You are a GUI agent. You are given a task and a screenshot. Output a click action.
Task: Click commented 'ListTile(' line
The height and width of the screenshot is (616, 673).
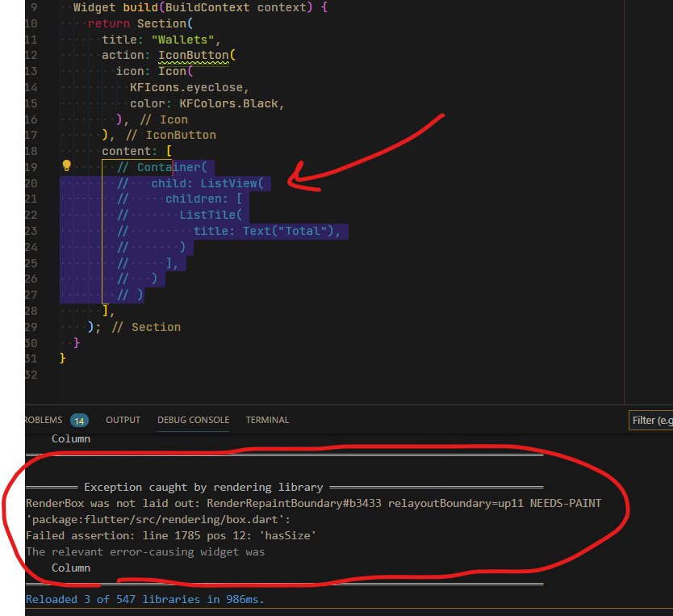[x=180, y=215]
